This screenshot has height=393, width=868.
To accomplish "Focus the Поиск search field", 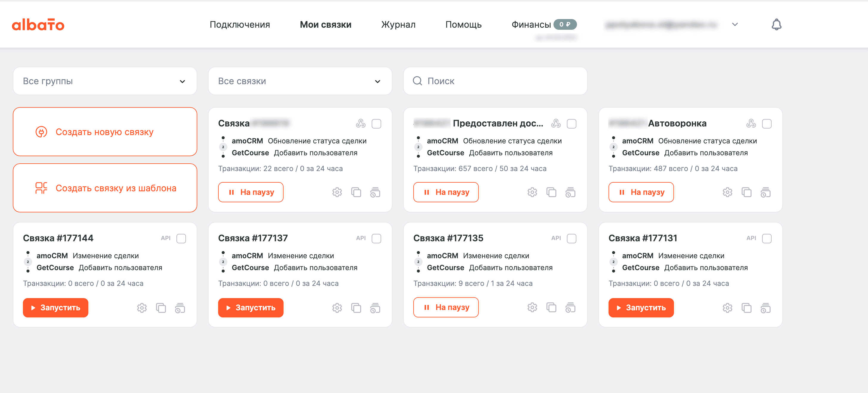I will coord(495,81).
